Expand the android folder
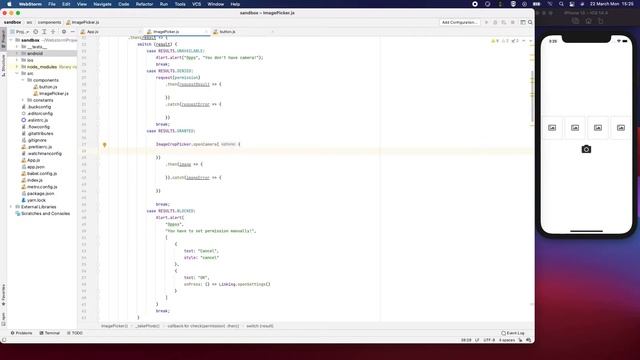The image size is (640, 360). pyautogui.click(x=17, y=53)
